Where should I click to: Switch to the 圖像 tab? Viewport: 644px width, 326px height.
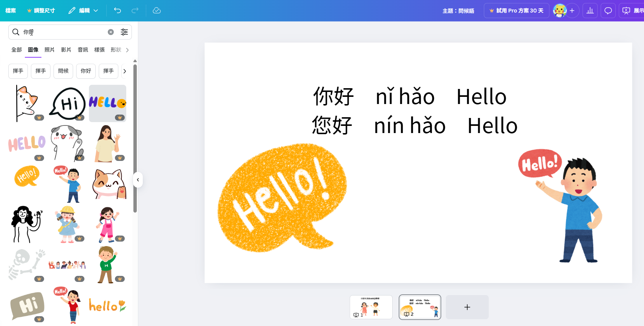(33, 50)
